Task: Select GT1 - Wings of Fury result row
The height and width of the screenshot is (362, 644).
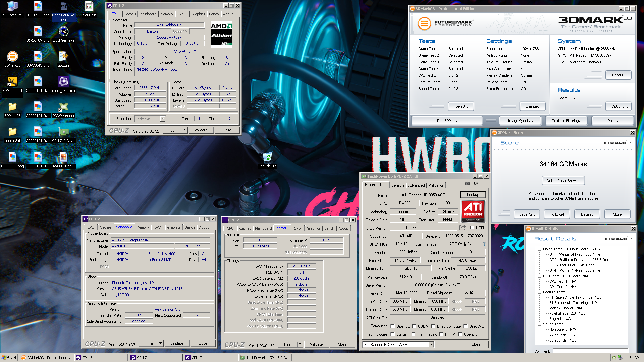Action: pos(575,254)
